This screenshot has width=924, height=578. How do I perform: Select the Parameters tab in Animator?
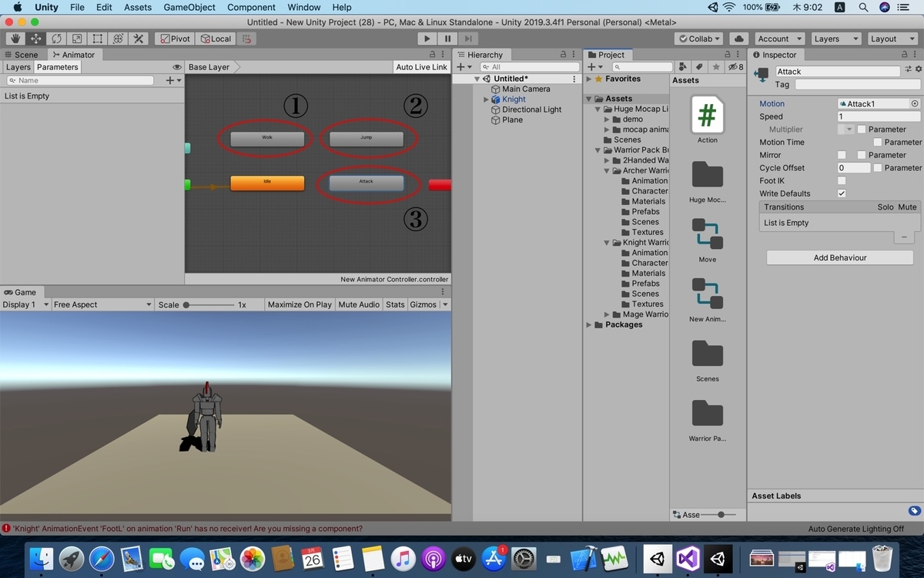point(58,67)
